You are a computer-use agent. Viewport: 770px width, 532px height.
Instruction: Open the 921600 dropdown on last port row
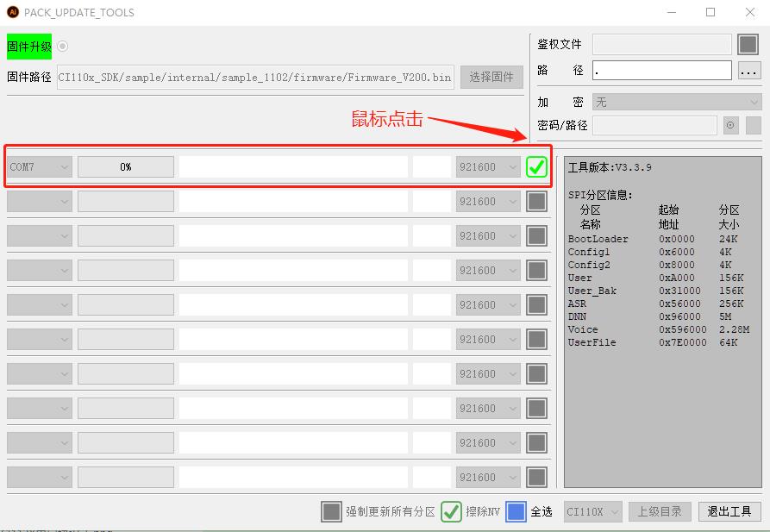click(488, 478)
